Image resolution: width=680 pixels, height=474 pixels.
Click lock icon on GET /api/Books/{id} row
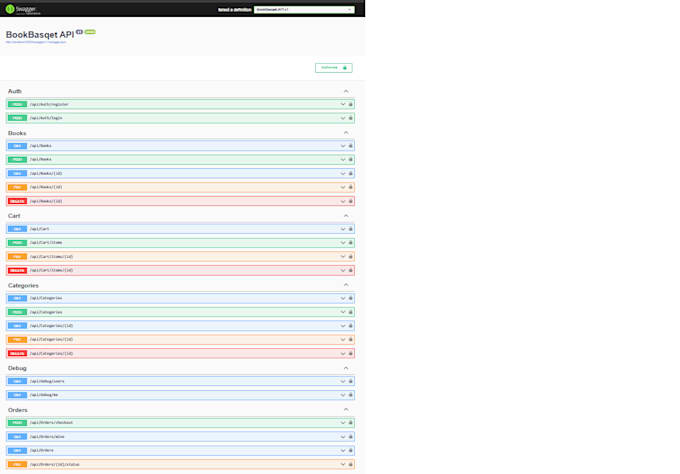(x=350, y=173)
